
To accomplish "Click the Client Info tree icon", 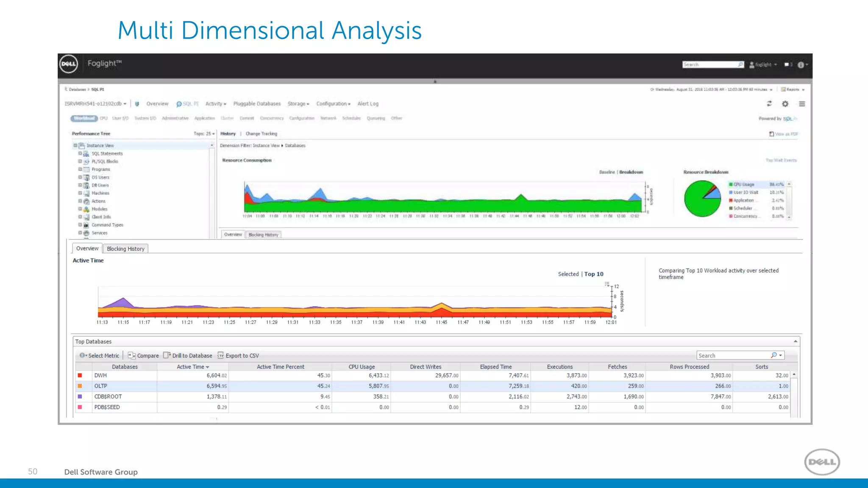I will point(86,217).
